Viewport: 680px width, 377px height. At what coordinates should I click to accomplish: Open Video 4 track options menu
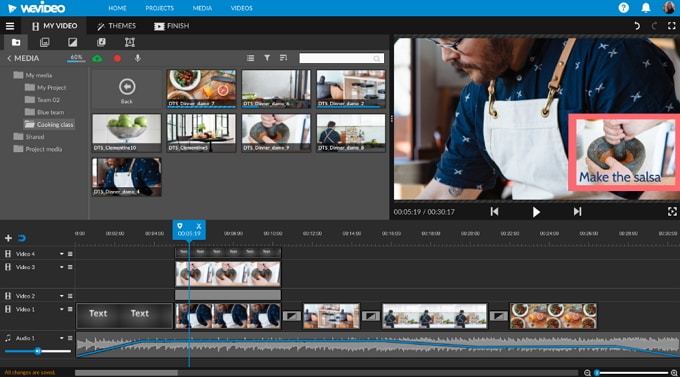pos(70,254)
